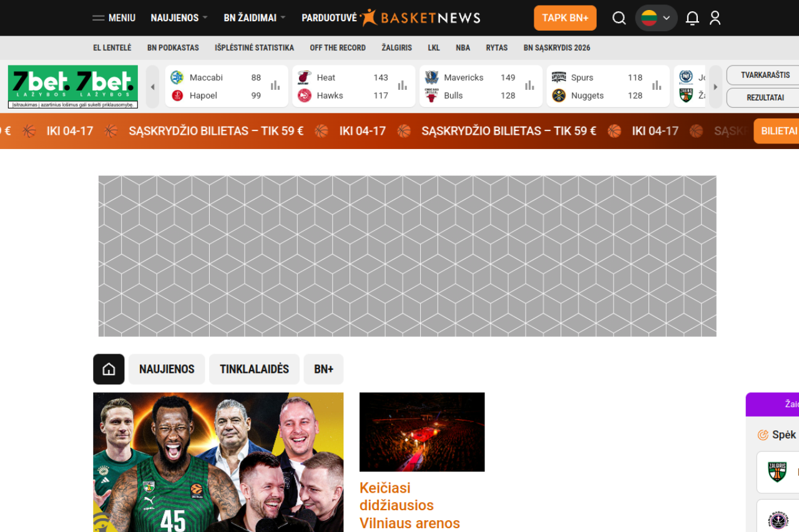Open the hamburger MENIU button
Screen dimensions: 799x532
[114, 18]
